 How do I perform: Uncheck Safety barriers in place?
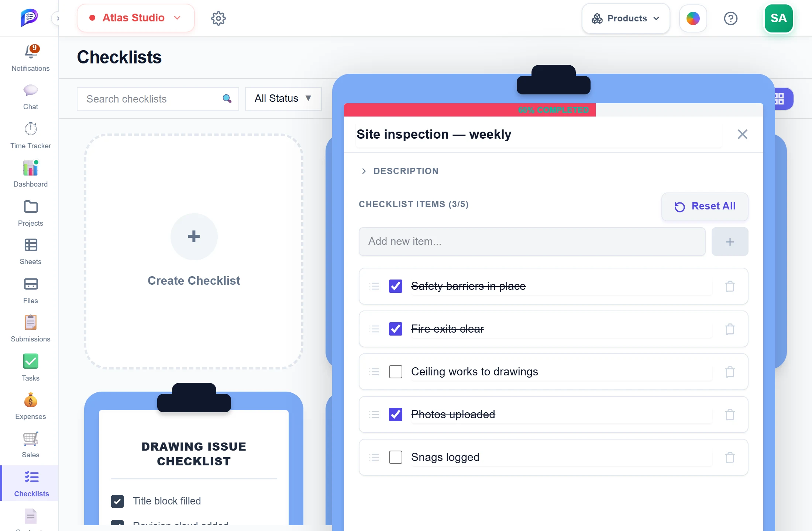coord(396,286)
